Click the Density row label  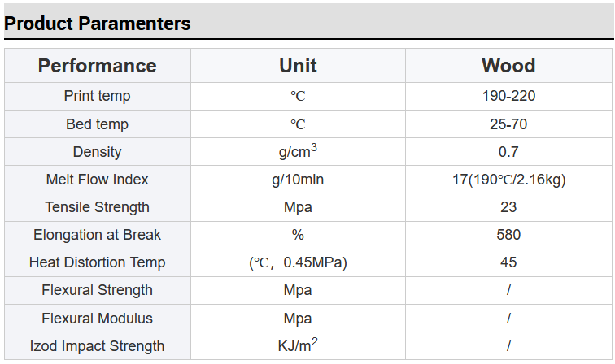pos(98,152)
